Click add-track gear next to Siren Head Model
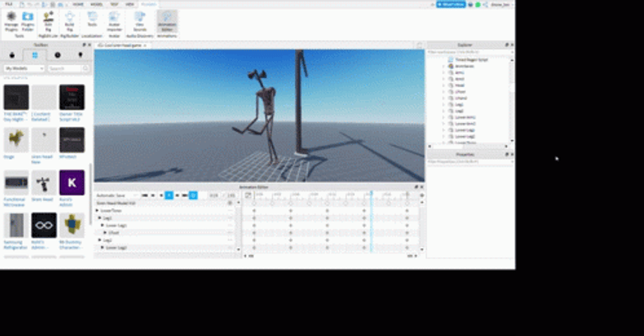 (x=230, y=203)
